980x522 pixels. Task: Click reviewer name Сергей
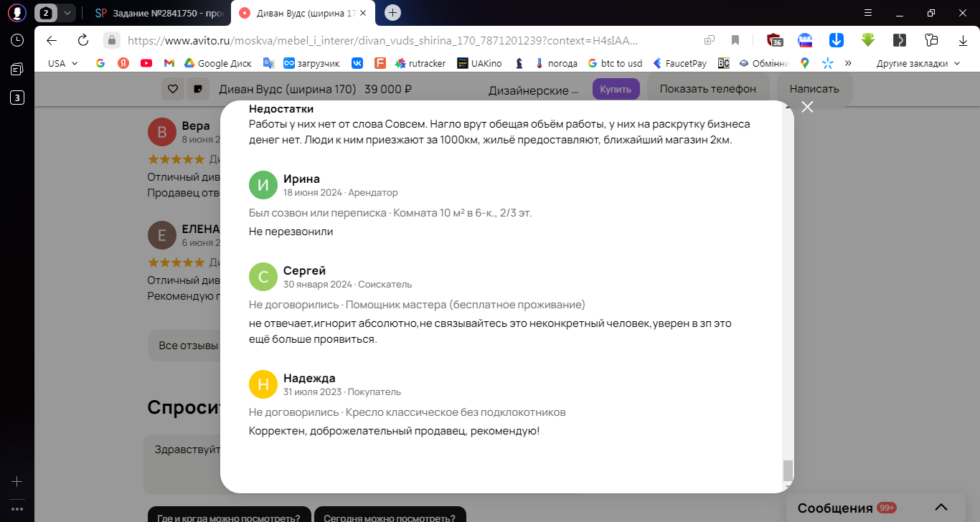click(304, 270)
